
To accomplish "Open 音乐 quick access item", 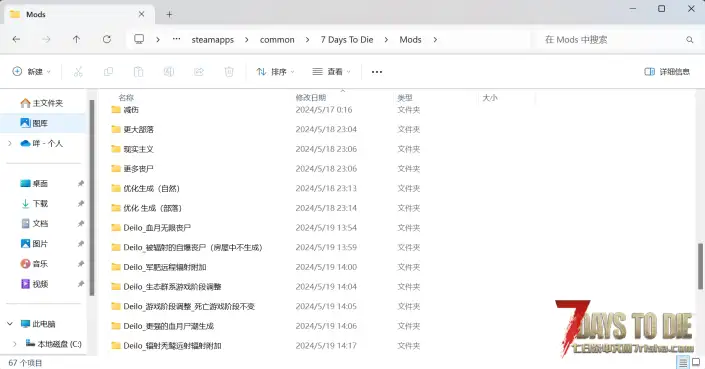I will [x=35, y=264].
